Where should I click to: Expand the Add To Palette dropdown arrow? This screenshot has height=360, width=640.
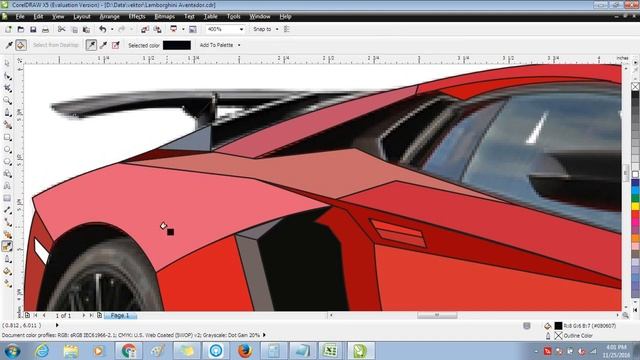[x=239, y=45]
